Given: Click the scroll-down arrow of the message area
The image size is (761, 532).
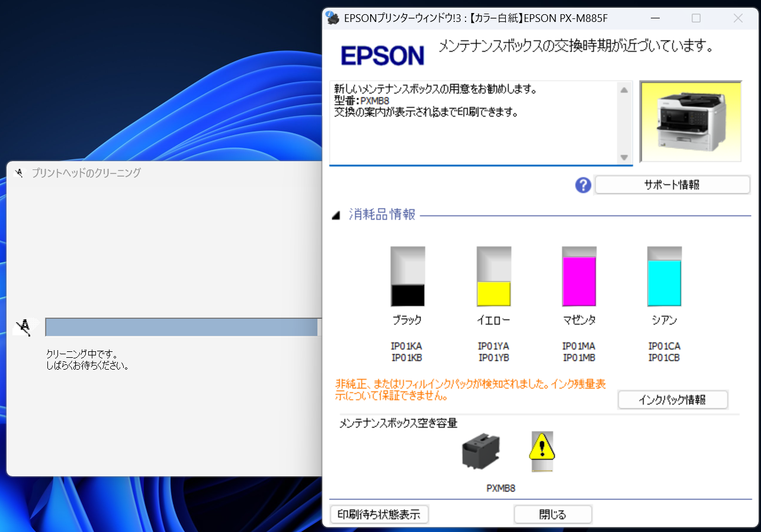Looking at the screenshot, I should pos(624,157).
